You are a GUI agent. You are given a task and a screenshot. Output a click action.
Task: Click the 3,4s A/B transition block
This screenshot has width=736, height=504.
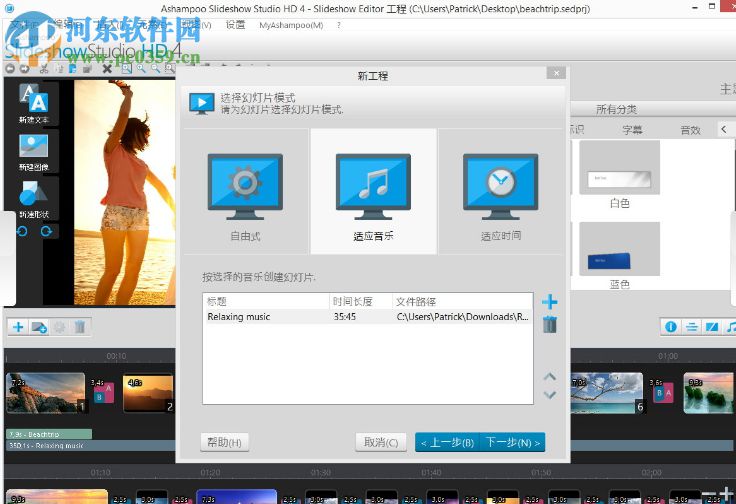click(103, 392)
